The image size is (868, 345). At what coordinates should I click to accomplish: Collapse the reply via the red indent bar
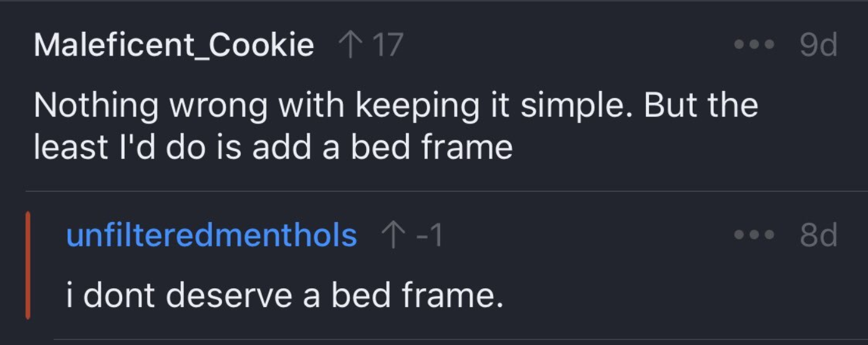tap(28, 265)
